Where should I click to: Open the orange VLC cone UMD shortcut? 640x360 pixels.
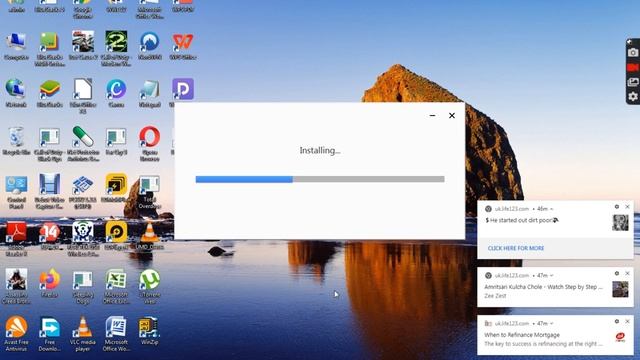(149, 232)
